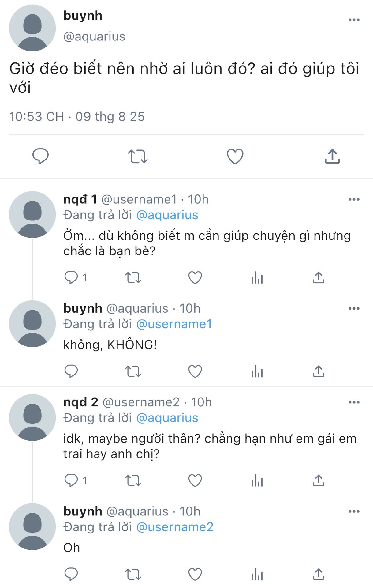Open the @username2 mention link
This screenshot has width=373, height=588.
[x=175, y=527]
